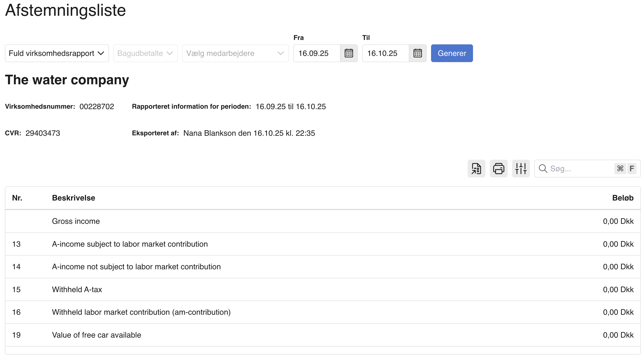Open the Bagudbetalte dropdown
This screenshot has height=358, width=644.
(x=145, y=53)
